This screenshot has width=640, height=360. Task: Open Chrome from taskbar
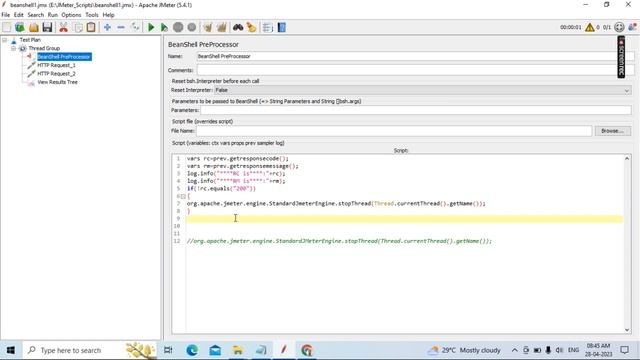pos(307,350)
